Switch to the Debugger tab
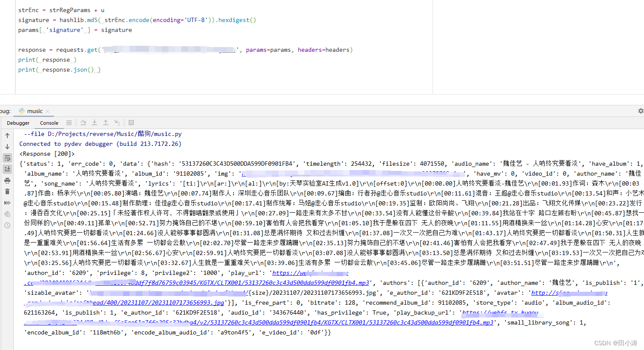Image resolution: width=644 pixels, height=350 pixels. [18, 123]
